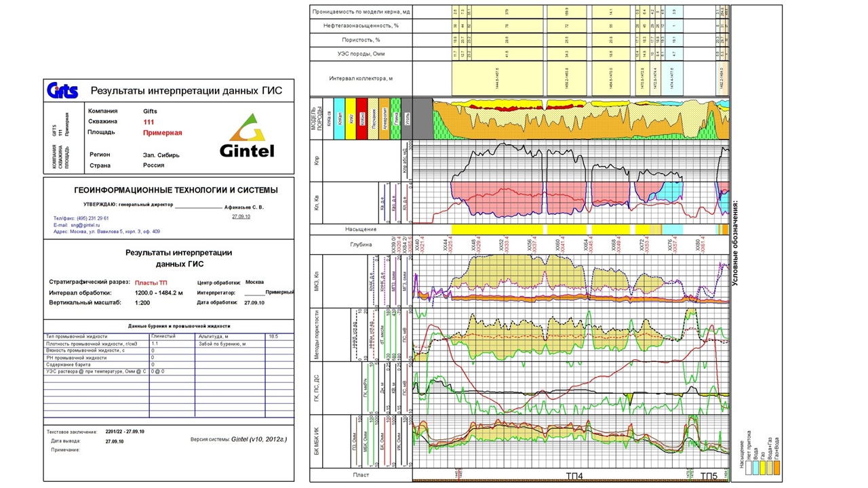The image size is (868, 488).
Task: Click the well number 111 value
Action: 149,122
